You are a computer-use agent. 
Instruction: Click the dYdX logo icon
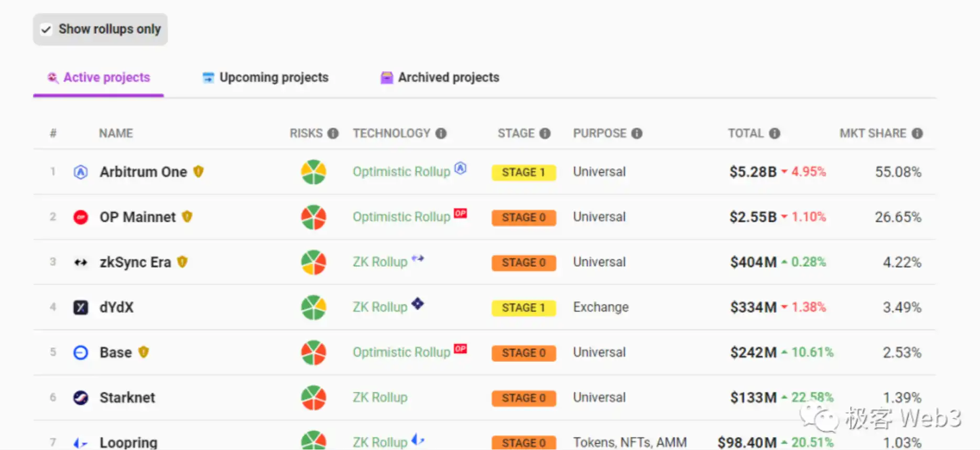[x=81, y=307]
